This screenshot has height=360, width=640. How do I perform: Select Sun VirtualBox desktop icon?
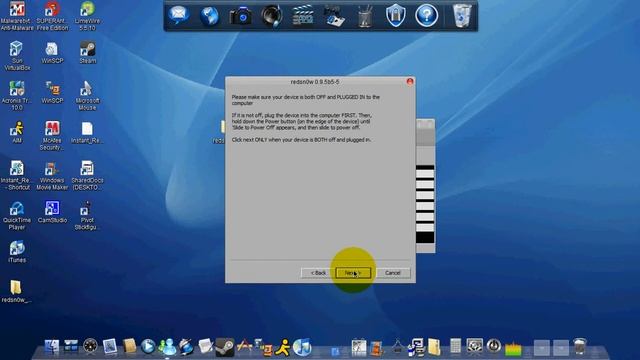(17, 56)
